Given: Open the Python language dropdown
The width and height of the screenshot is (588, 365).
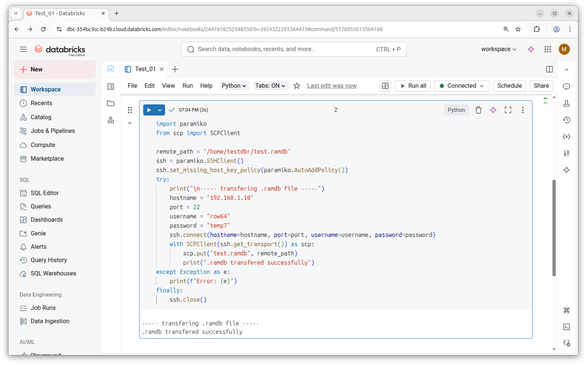Looking at the screenshot, I should click(x=234, y=86).
